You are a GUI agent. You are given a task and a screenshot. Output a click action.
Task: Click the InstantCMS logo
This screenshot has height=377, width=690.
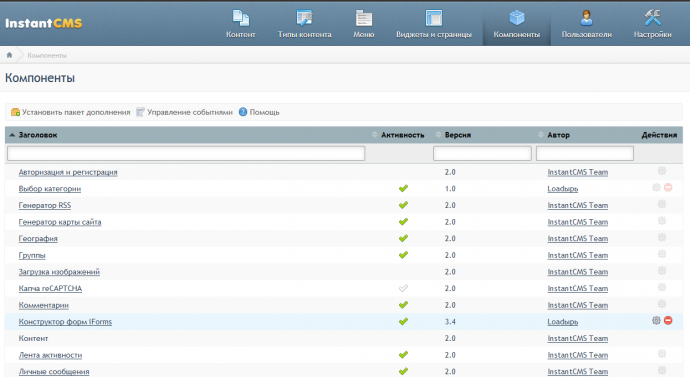[44, 23]
